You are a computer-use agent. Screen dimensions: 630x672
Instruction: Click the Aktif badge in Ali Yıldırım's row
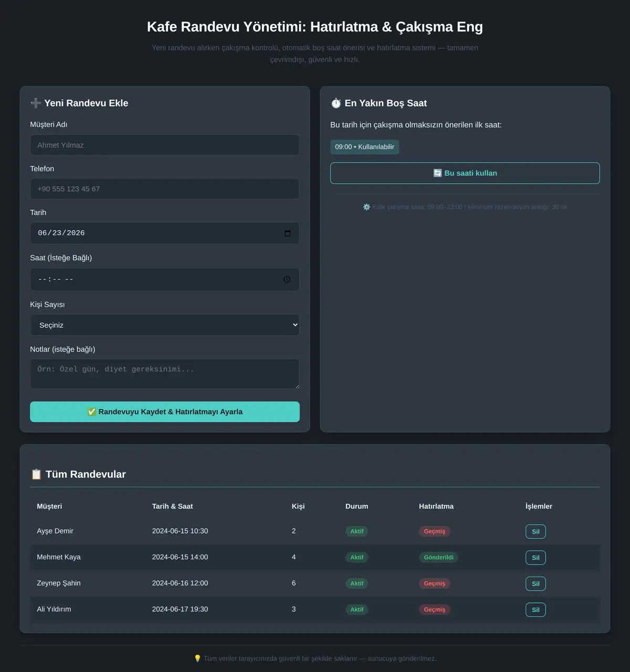[x=357, y=610]
